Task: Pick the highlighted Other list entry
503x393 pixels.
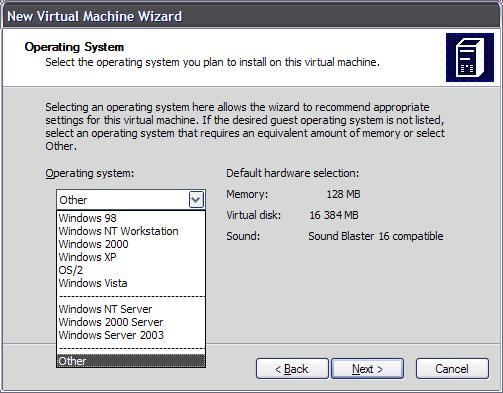Action: pos(131,361)
